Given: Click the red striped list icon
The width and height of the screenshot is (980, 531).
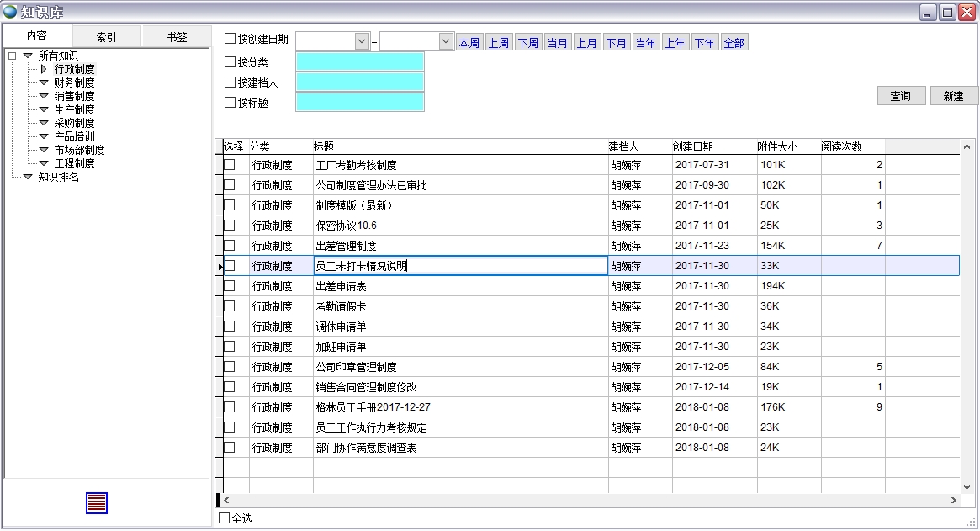Looking at the screenshot, I should pyautogui.click(x=97, y=503).
